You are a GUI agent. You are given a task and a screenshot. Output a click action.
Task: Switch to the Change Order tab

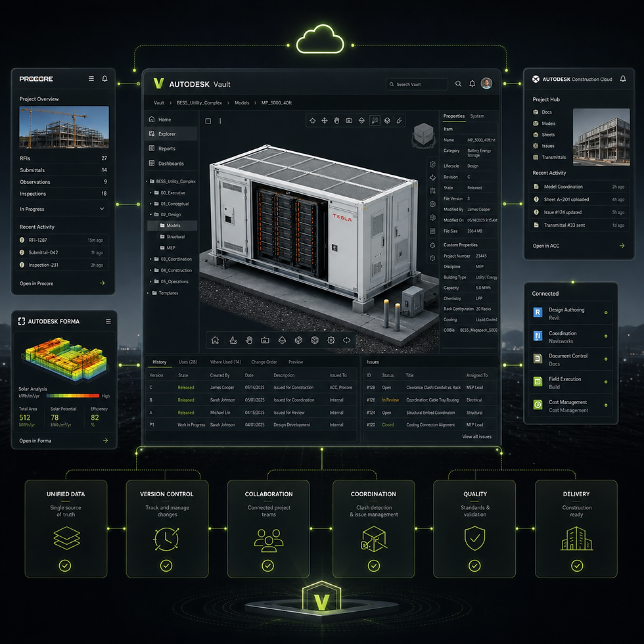click(x=264, y=362)
